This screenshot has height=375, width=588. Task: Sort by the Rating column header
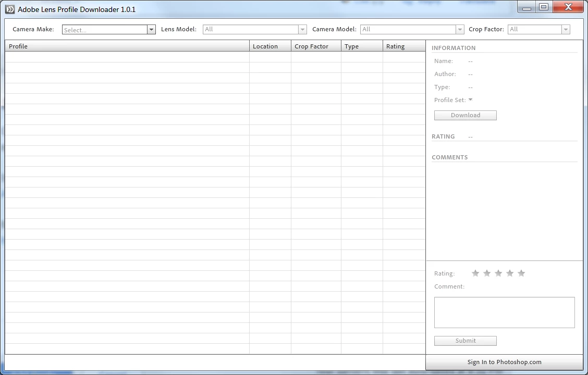(x=404, y=46)
